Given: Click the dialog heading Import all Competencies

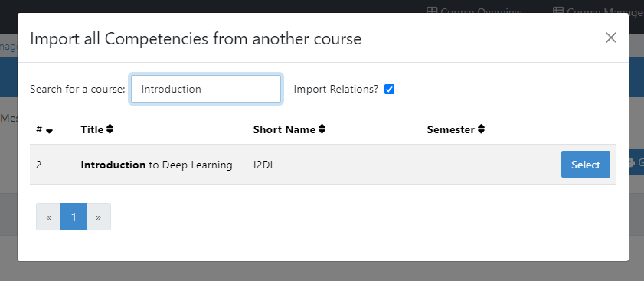Looking at the screenshot, I should pos(196,38).
